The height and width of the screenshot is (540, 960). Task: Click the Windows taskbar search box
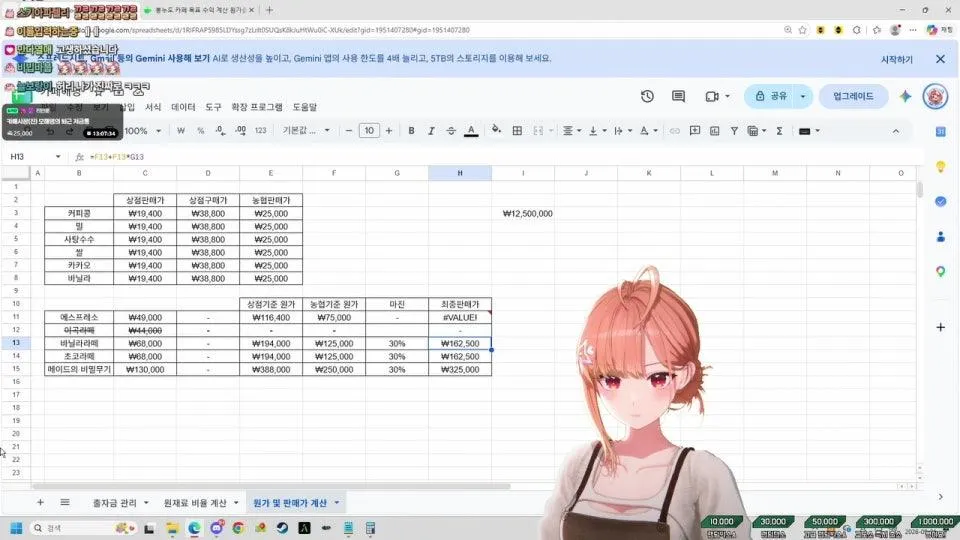coord(82,528)
